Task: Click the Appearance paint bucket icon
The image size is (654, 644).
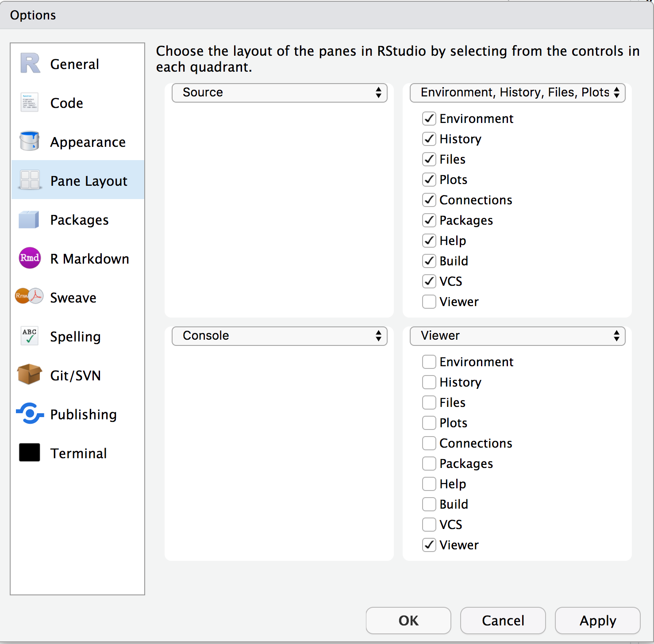Action: [x=29, y=142]
